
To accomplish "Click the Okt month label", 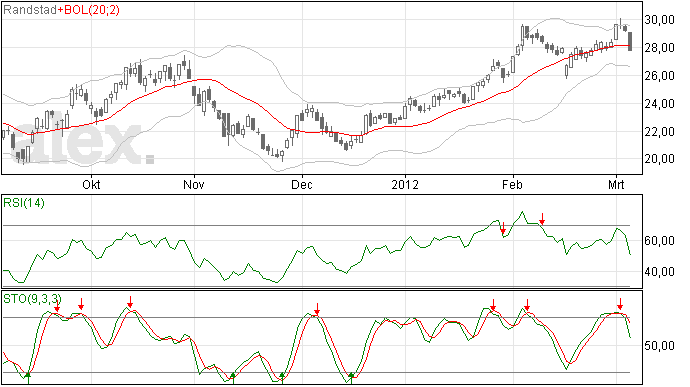I will (91, 184).
